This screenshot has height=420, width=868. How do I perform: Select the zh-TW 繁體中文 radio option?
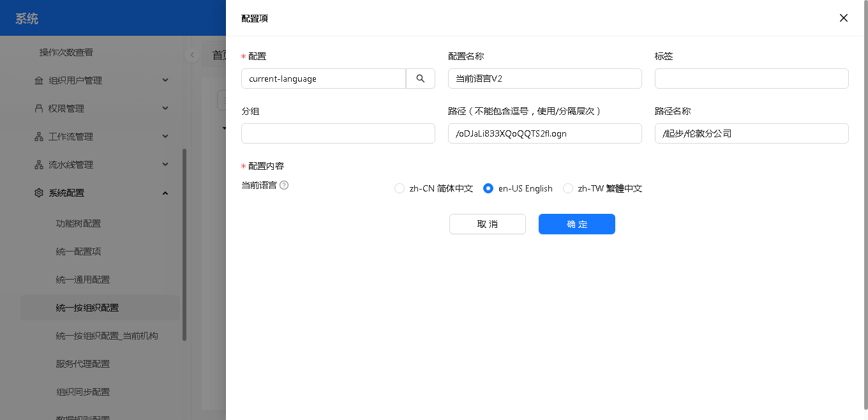[568, 188]
